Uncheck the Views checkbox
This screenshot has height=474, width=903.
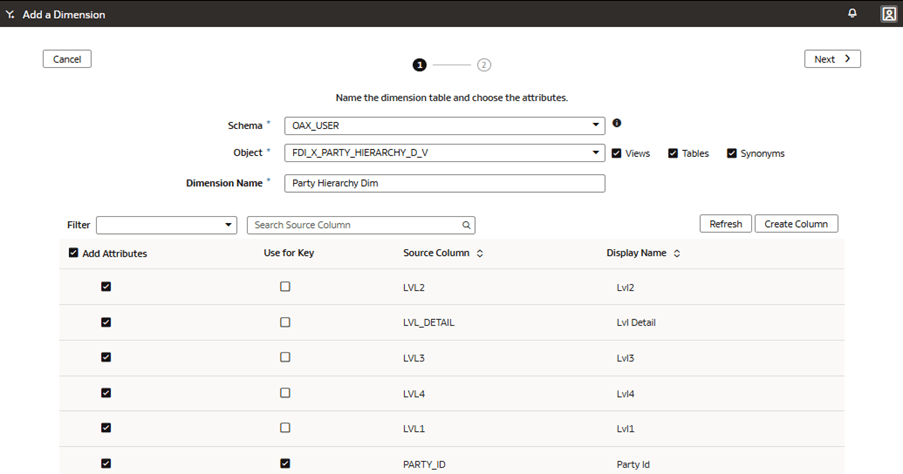coord(616,153)
